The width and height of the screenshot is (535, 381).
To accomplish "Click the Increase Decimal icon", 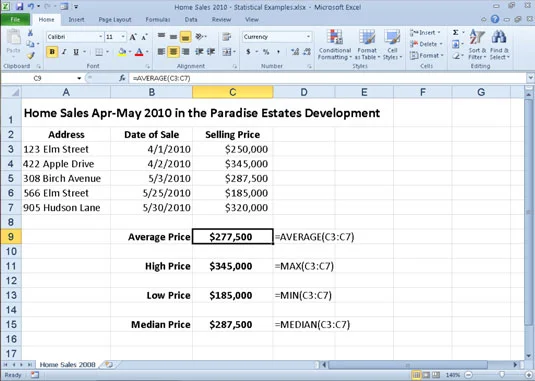I will [x=295, y=52].
